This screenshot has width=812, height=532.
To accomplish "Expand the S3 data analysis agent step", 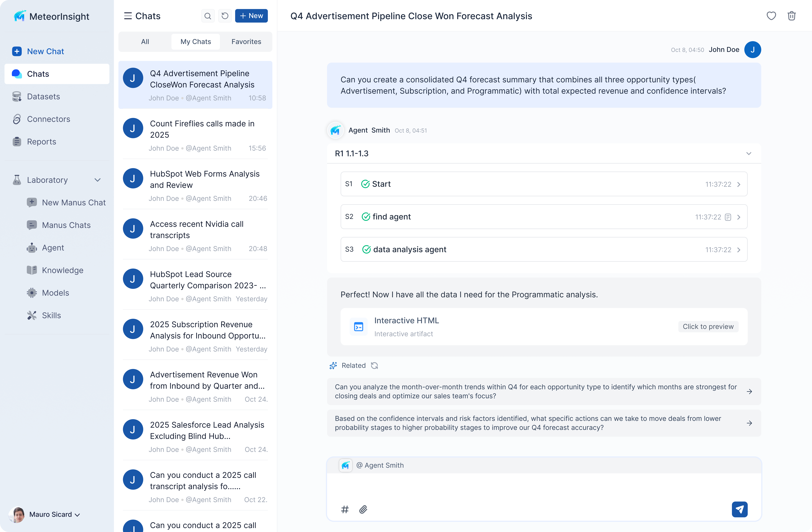I will [x=739, y=249].
